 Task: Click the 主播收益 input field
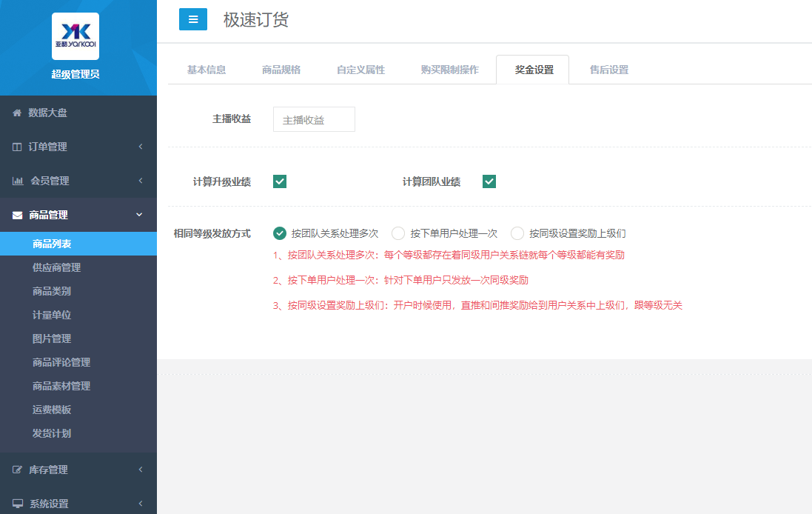(x=314, y=119)
